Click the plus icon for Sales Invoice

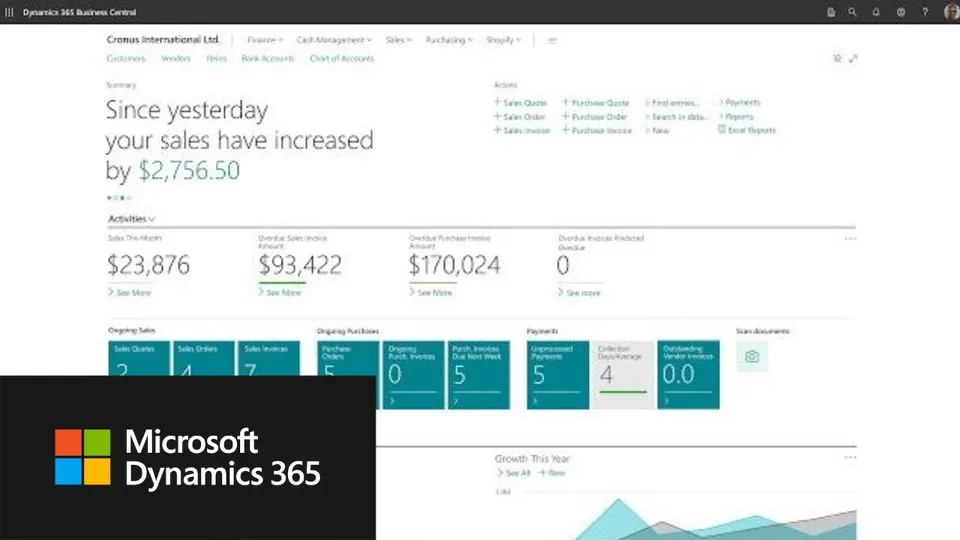click(497, 130)
